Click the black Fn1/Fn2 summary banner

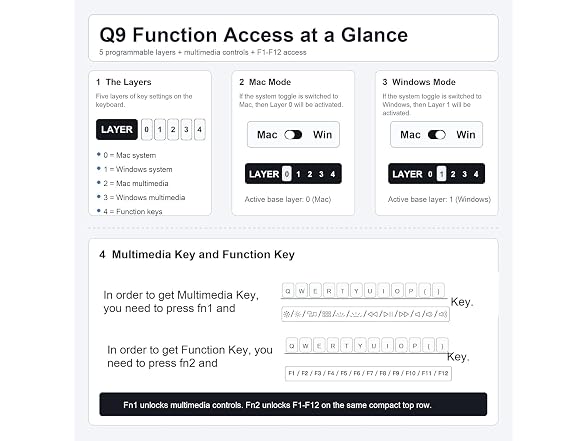coord(293,404)
